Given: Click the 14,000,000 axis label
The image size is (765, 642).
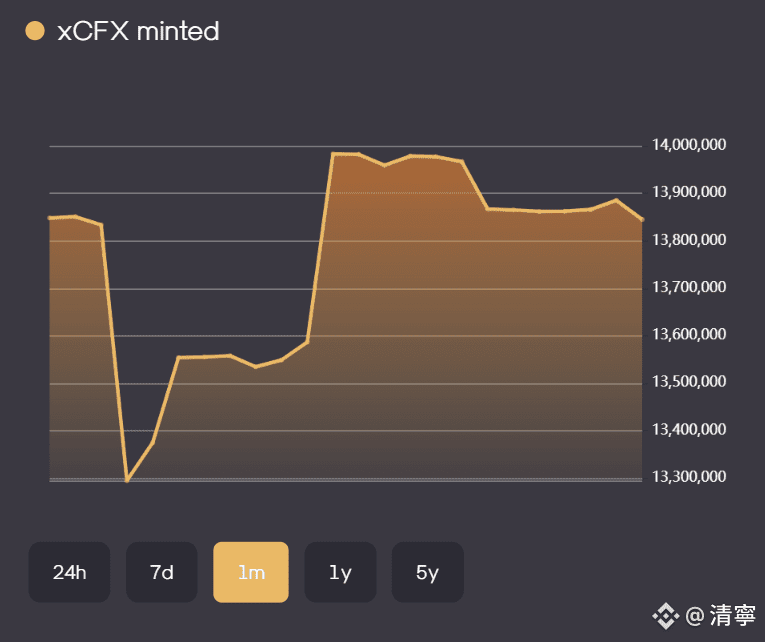Looking at the screenshot, I should pos(690,146).
